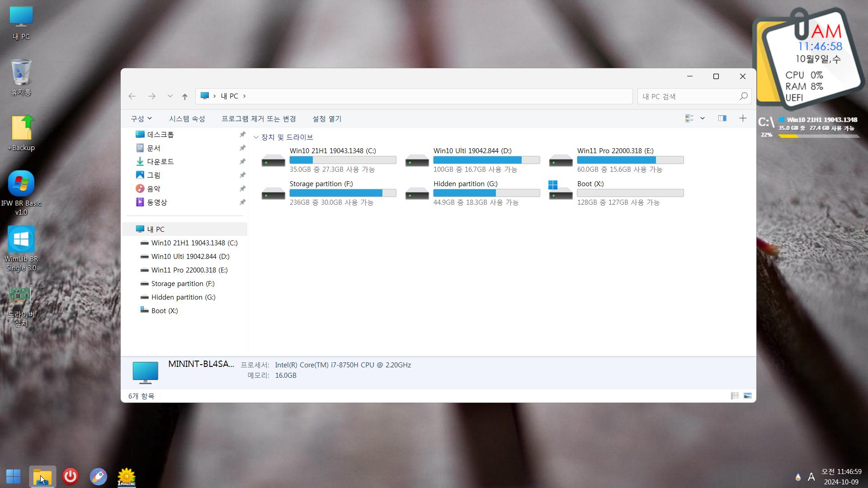This screenshot has width=868, height=488.
Task: Expand breadcrumb chevron after 내 PC
Action: [245, 96]
